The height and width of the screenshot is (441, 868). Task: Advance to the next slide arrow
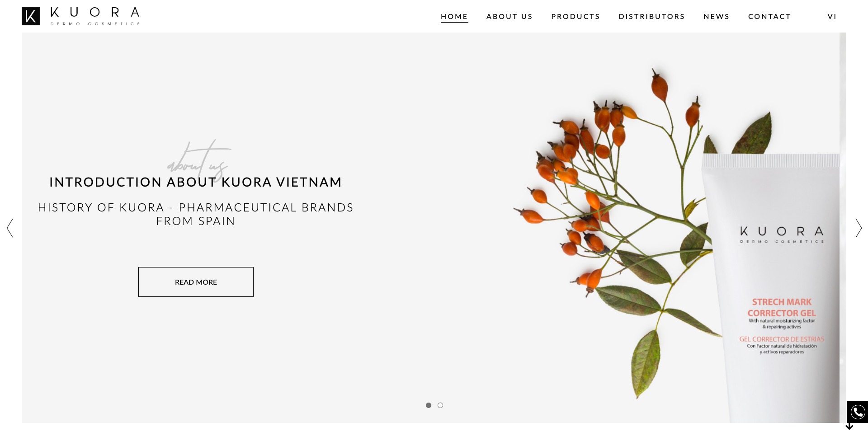tap(859, 228)
